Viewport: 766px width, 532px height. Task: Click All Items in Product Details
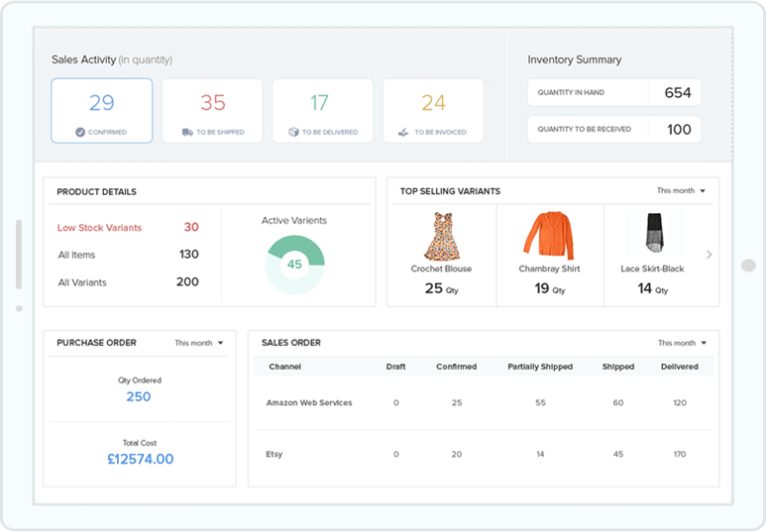(76, 255)
